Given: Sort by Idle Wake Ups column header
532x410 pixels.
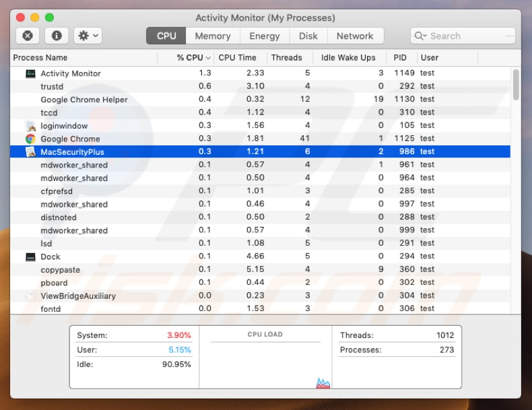Looking at the screenshot, I should pyautogui.click(x=350, y=58).
